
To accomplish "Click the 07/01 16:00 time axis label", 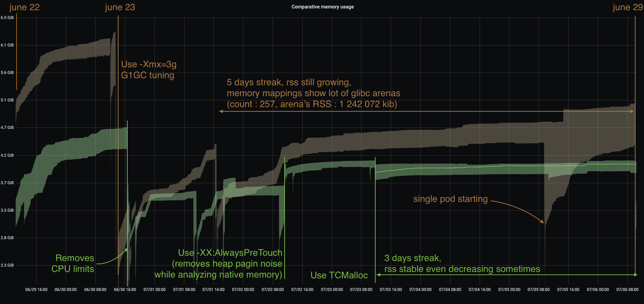I will pyautogui.click(x=213, y=290).
